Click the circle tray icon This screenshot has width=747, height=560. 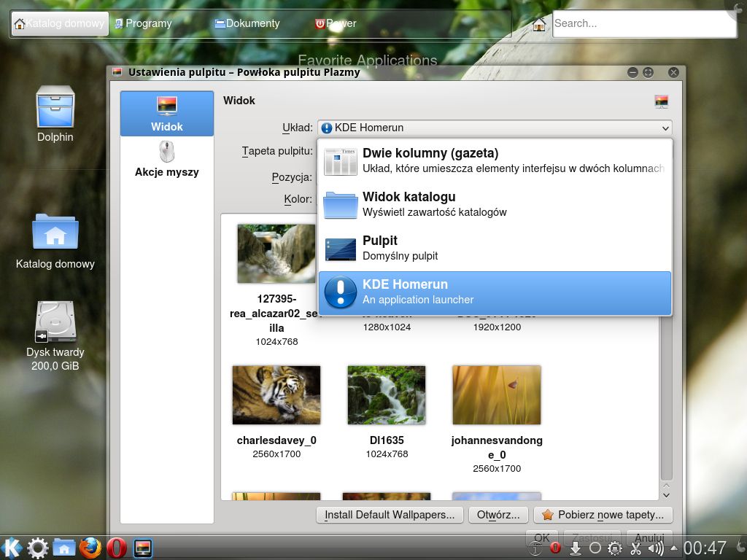pyautogui.click(x=595, y=548)
